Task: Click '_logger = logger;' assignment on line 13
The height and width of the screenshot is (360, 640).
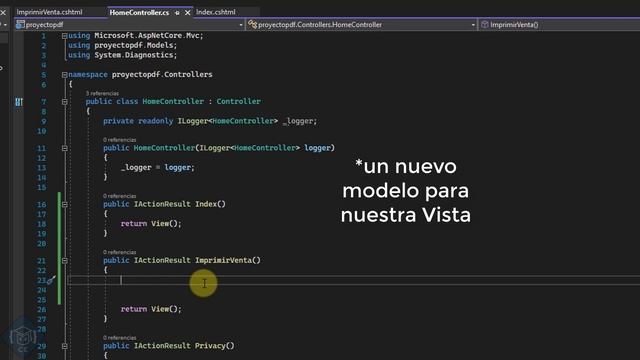Action: coord(158,168)
